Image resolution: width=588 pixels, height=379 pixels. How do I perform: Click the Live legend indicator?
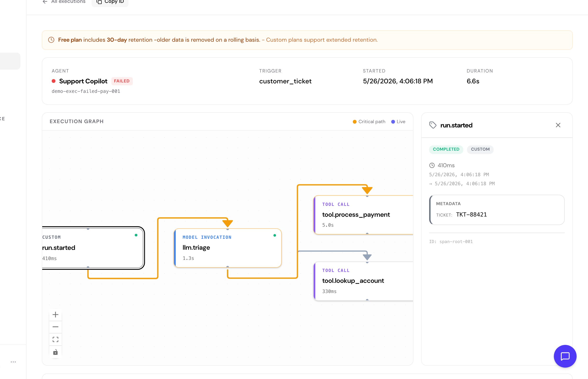tap(398, 122)
